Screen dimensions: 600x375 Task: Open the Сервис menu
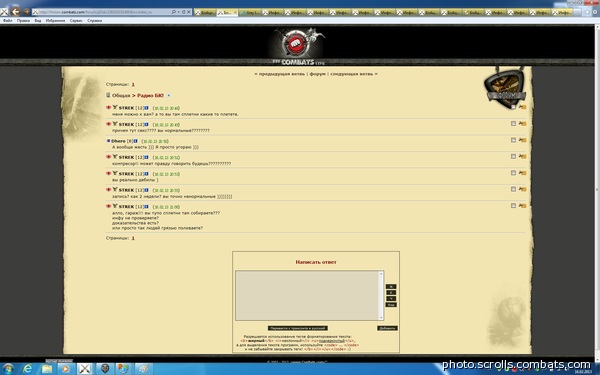point(76,21)
